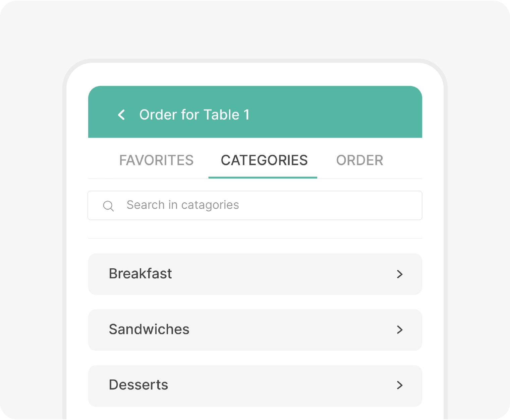Select the chevron icon next to Desserts

[400, 386]
